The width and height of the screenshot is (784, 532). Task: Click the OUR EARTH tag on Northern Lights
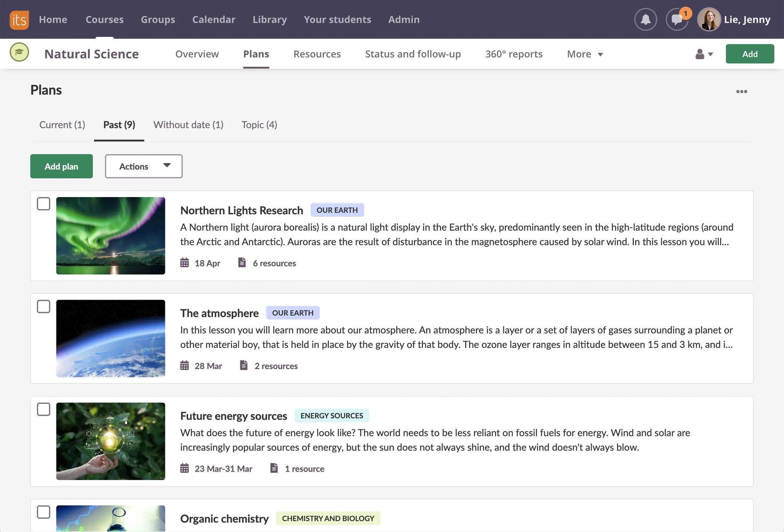pos(337,210)
